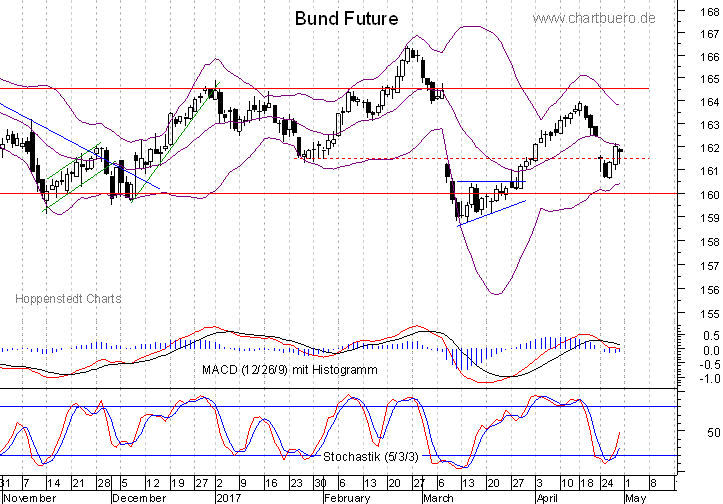
Task: Click date label 16 in January 2017
Action: (271, 483)
